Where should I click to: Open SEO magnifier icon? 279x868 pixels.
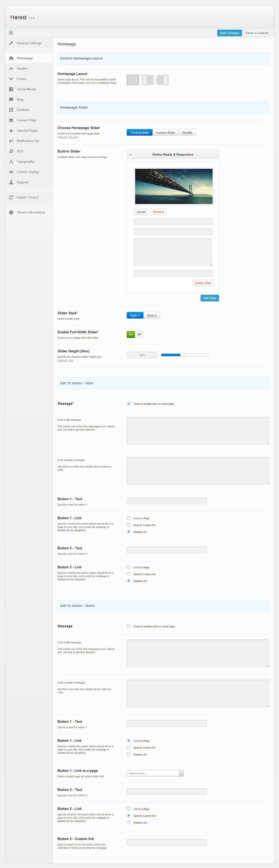pos(11,151)
